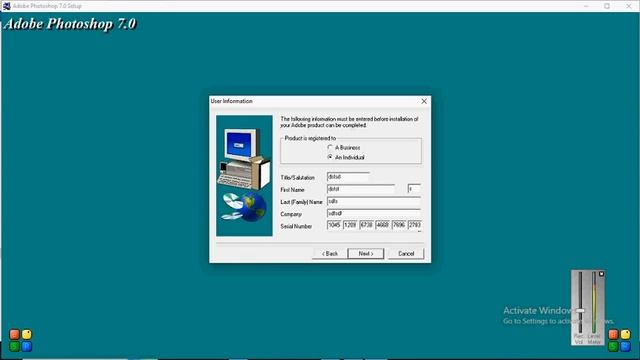Click the blue button in the bottom-left cluster

(27, 347)
